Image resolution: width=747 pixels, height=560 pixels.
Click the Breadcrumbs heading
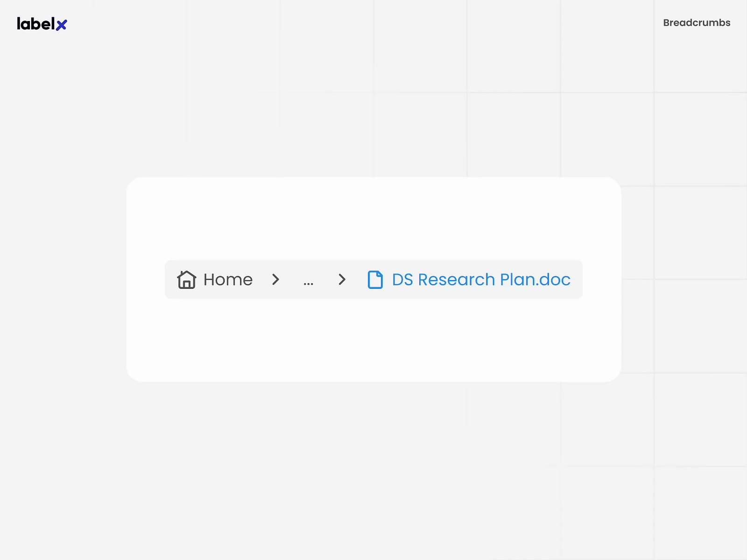click(696, 22)
